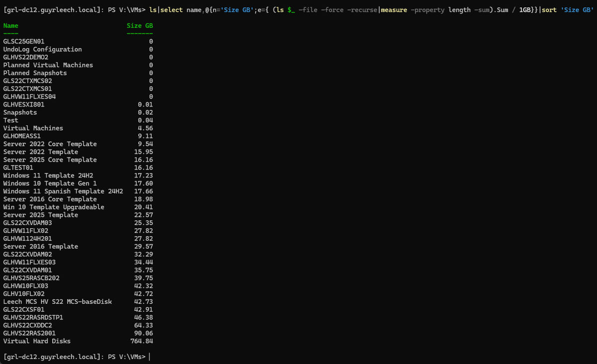Select the GLS22CXVDAM01 name
The image size is (597, 364).
coord(27,271)
